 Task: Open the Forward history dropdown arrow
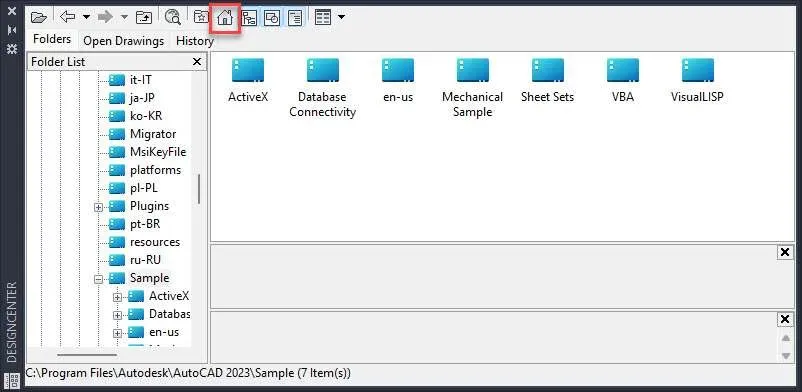124,17
